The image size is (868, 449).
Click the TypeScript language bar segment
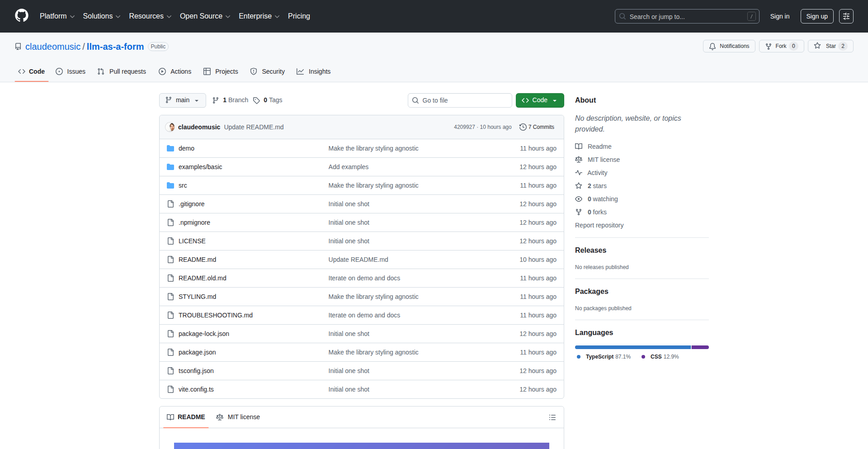point(632,347)
